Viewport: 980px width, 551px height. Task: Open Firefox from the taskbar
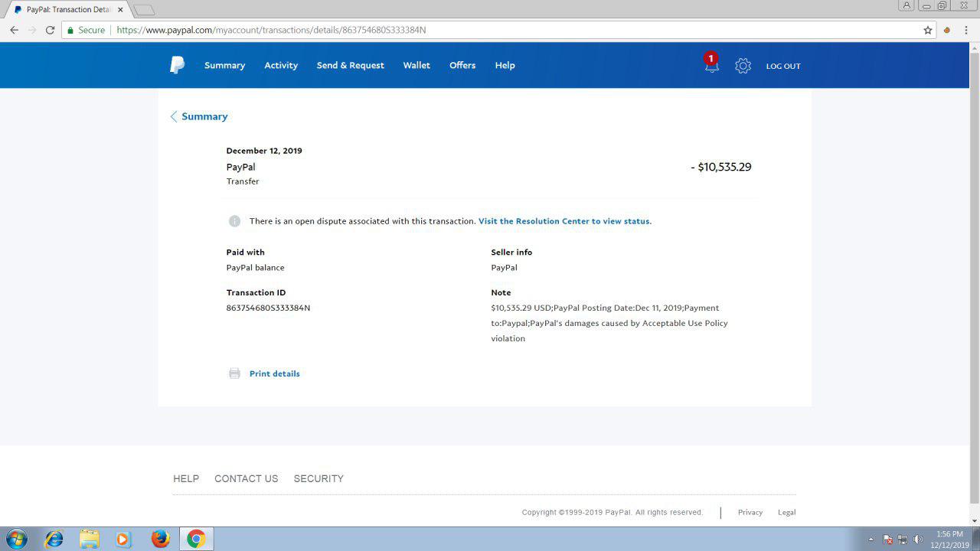pos(160,539)
